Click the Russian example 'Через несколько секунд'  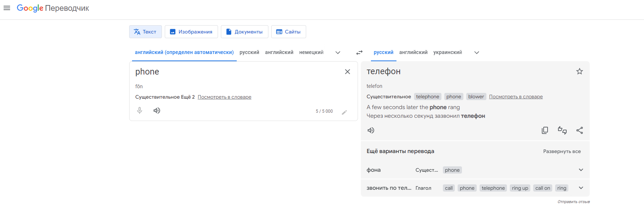426,116
